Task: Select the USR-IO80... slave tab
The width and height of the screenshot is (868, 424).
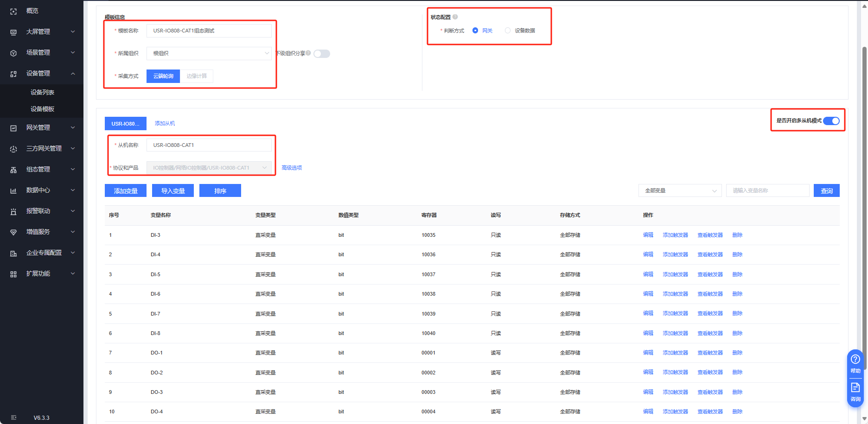Action: click(x=126, y=124)
